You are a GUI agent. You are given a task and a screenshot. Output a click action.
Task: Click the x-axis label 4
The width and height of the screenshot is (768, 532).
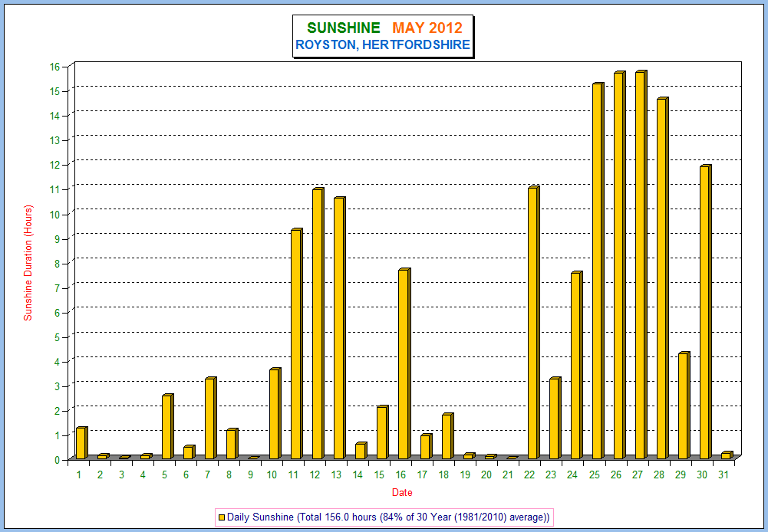point(143,475)
